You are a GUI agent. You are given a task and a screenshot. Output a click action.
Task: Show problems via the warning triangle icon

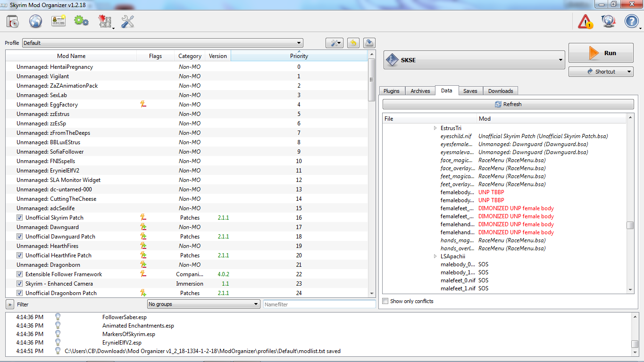585,21
